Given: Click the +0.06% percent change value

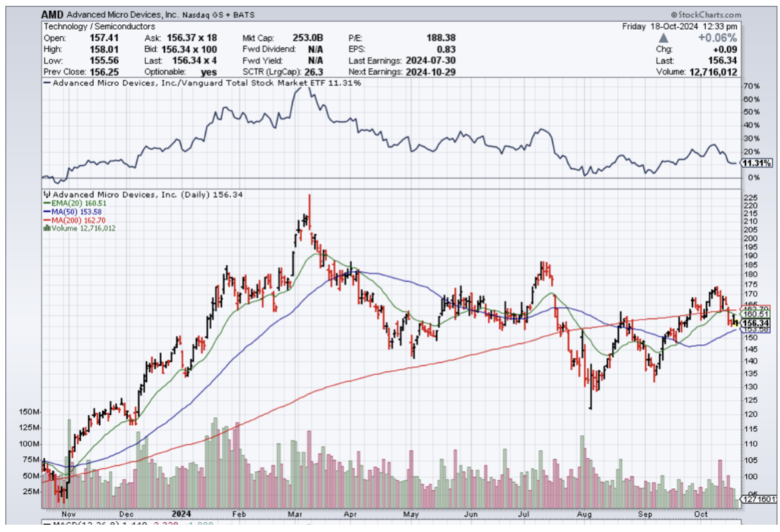Looking at the screenshot, I should [x=717, y=38].
